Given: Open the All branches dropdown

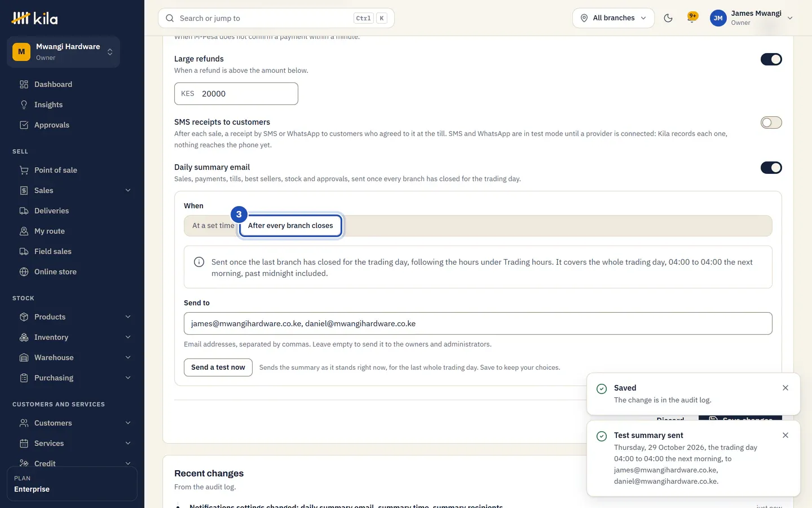Looking at the screenshot, I should (x=613, y=18).
